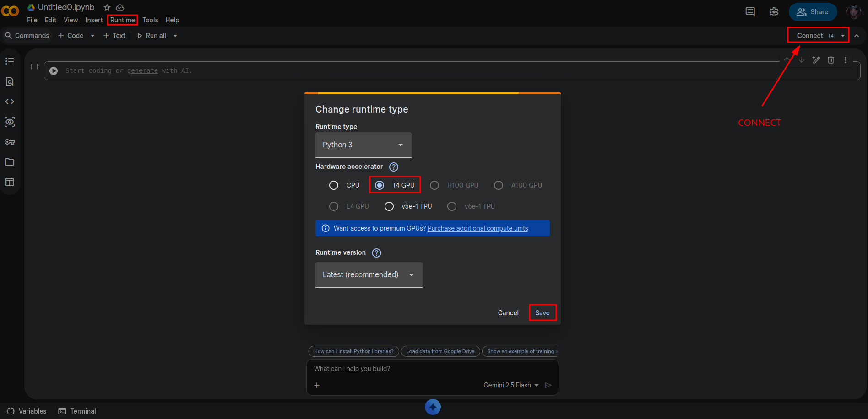Screen dimensions: 868x419
Task: Select the T4 GPU radio button
Action: (x=380, y=185)
